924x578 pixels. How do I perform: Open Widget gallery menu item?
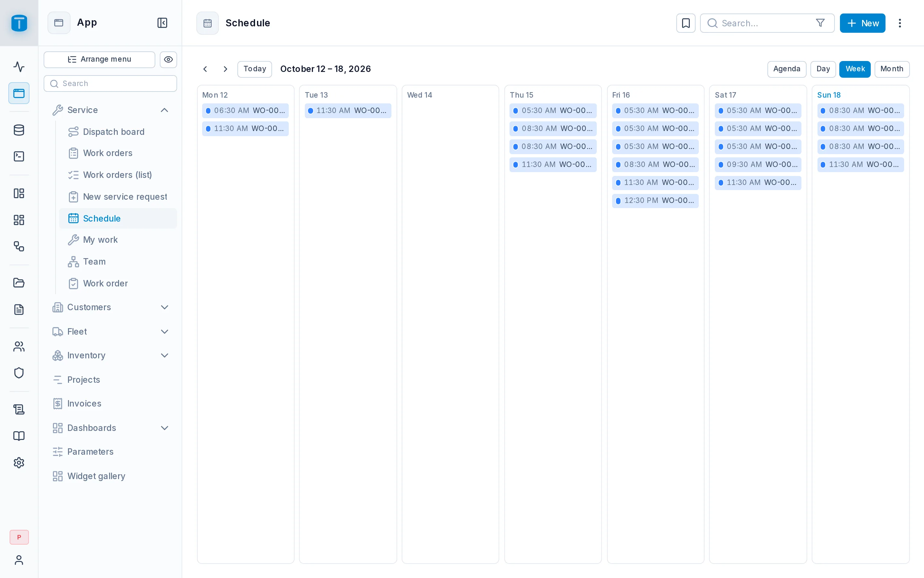pos(110,476)
